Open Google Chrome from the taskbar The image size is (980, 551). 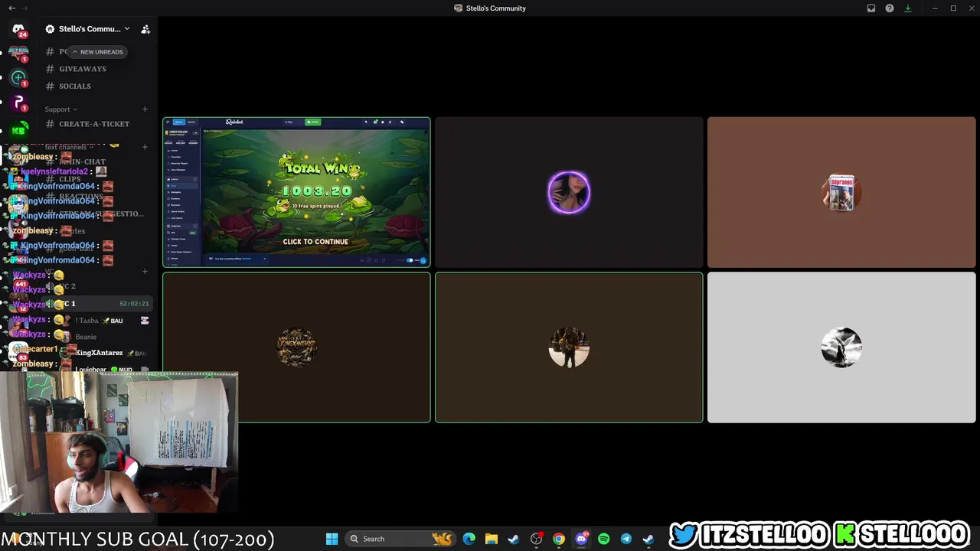point(559,539)
